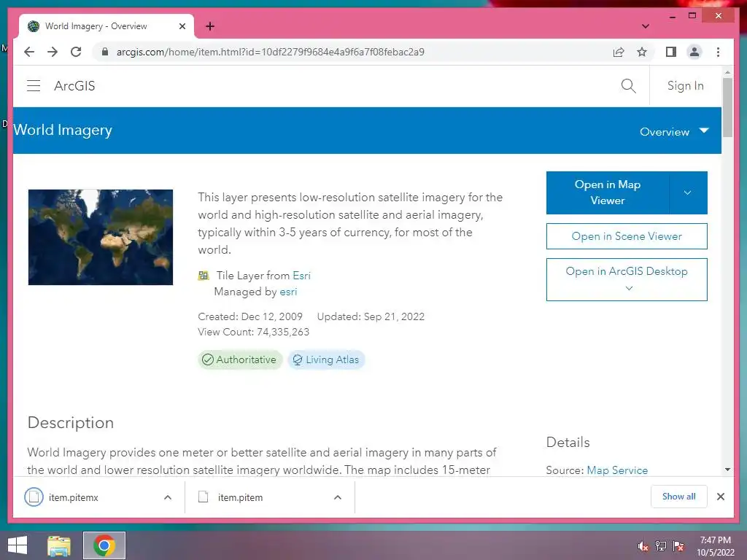Expand the item.pitem download options chevron
This screenshot has height=560, width=747.
(338, 497)
